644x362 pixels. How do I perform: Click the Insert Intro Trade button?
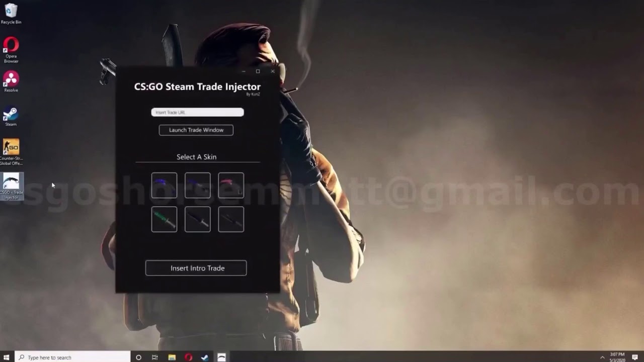[196, 268]
